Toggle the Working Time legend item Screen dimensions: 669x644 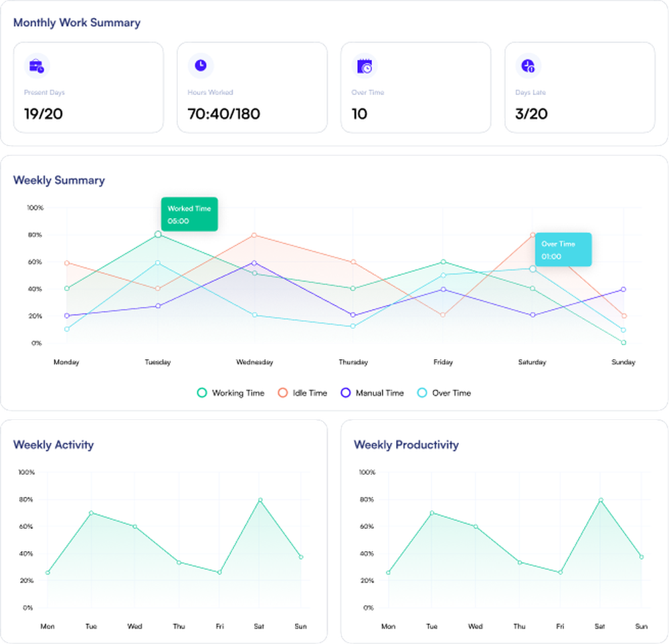pyautogui.click(x=231, y=393)
